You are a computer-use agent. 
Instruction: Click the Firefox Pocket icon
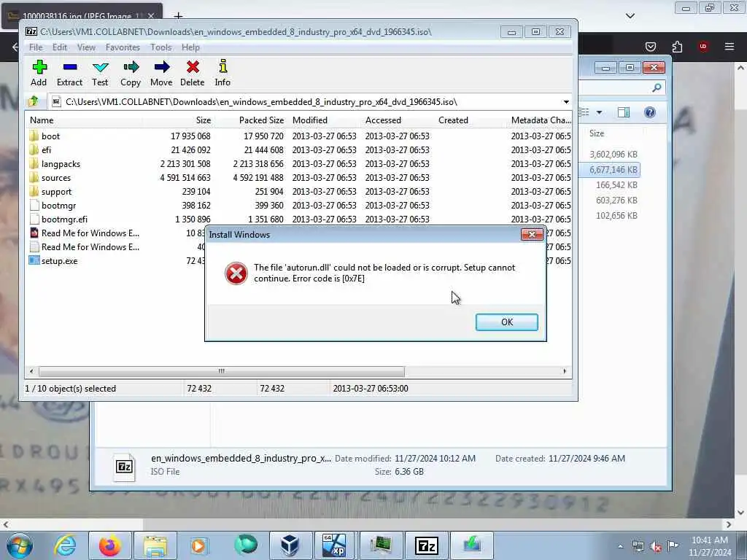click(x=651, y=46)
